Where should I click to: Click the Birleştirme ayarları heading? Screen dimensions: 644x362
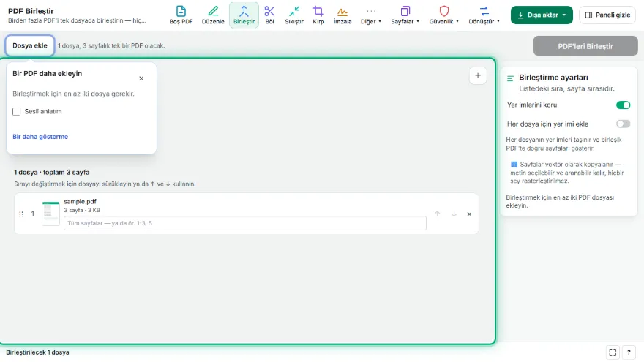[553, 78]
